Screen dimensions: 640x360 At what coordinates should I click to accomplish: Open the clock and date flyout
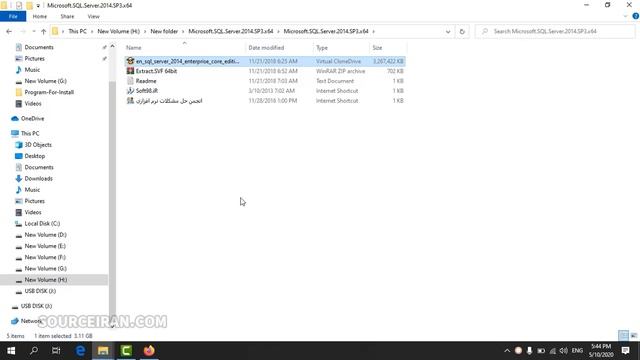point(601,351)
